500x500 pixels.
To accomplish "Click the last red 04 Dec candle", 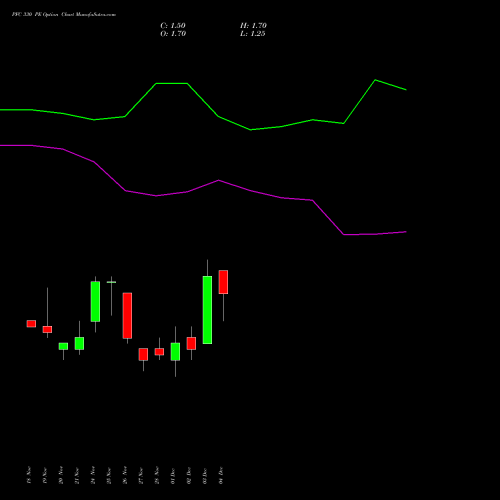I will click(x=223, y=282).
